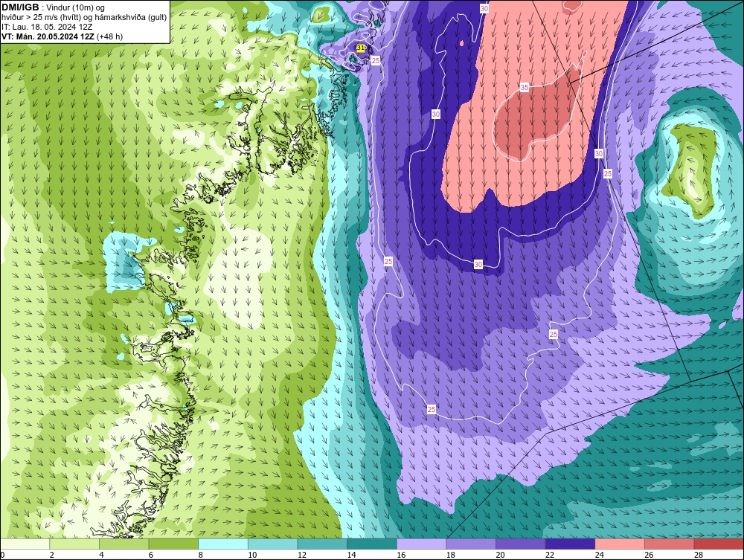Select the legend scale value 26
744x560 pixels.
point(649,555)
